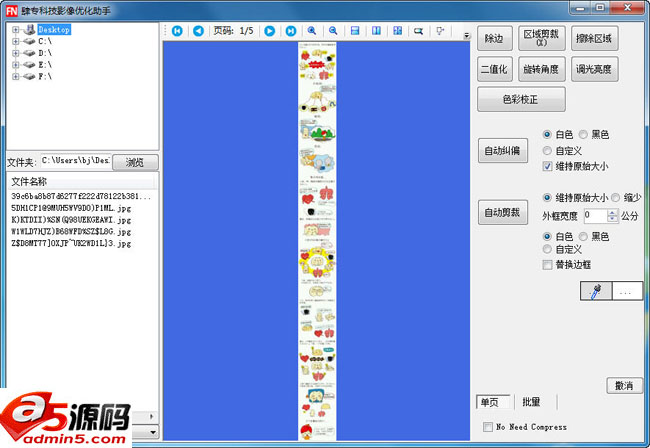Image resolution: width=650 pixels, height=448 pixels.
Task: Select the 黑色 radio under 自动纠偏
Action: point(582,135)
